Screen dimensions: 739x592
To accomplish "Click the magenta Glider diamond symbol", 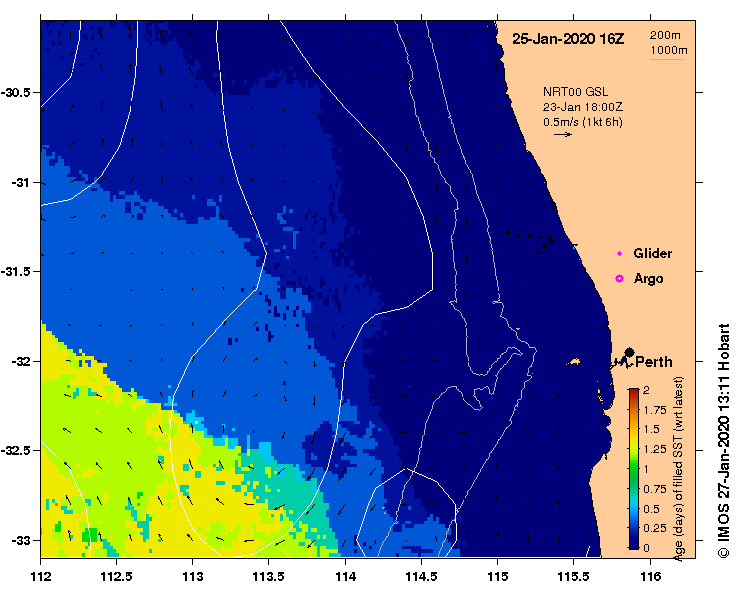I will tap(619, 254).
